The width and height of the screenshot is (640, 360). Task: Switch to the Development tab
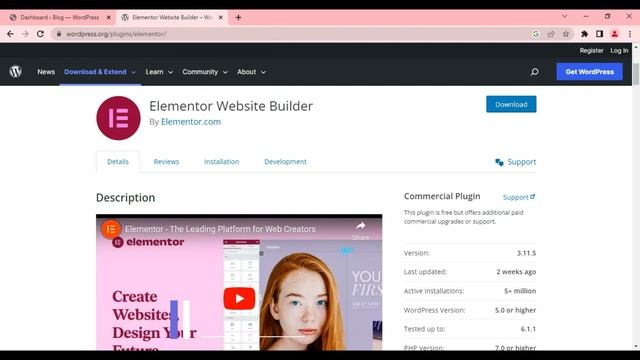(x=285, y=162)
